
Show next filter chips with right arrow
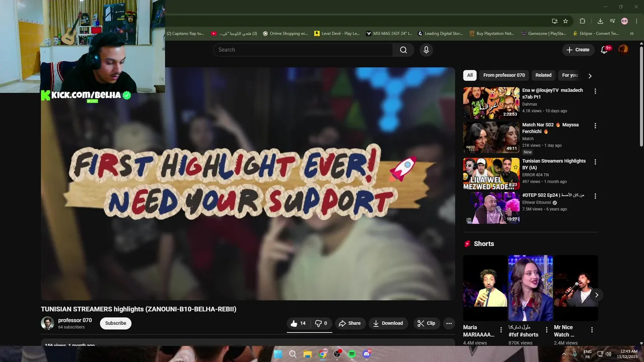pyautogui.click(x=590, y=76)
